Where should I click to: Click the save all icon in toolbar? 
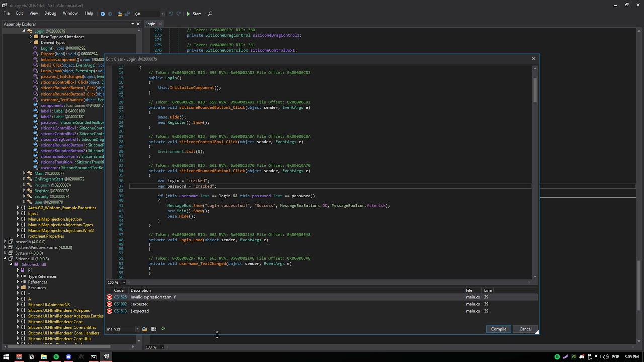click(x=126, y=14)
